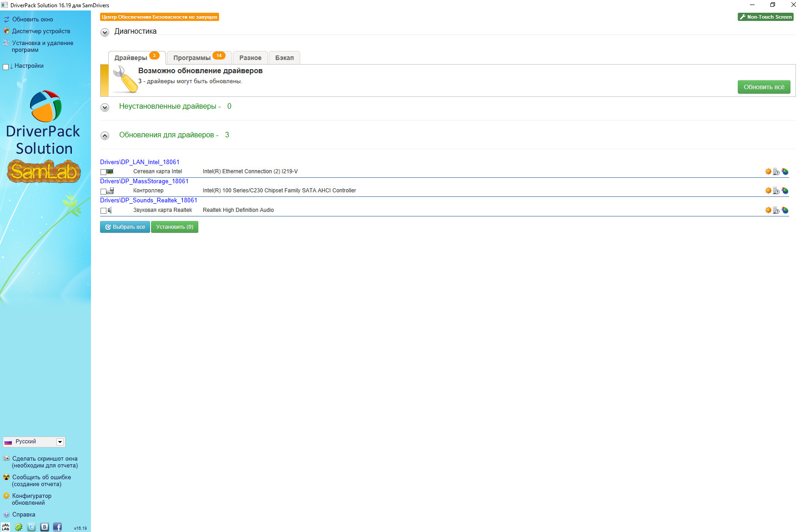Open device info icon for Realtek High Definition Audio
This screenshot has width=805, height=532.
pyautogui.click(x=776, y=210)
